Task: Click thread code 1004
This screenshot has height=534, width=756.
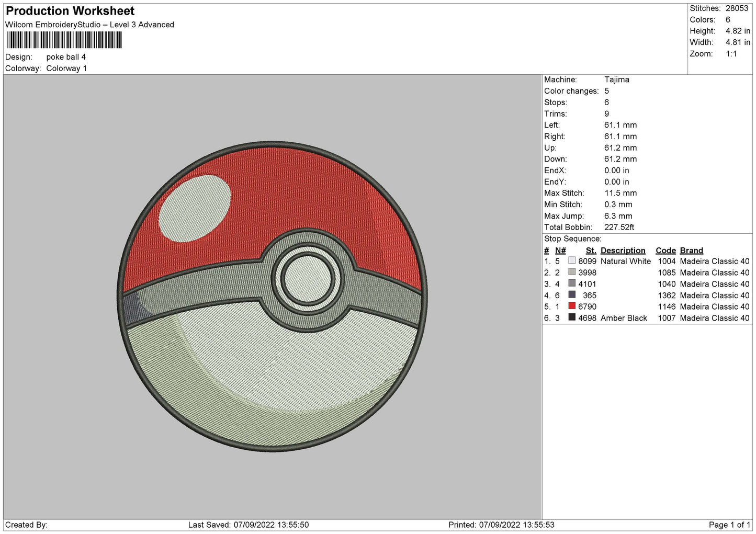Action: tap(667, 262)
